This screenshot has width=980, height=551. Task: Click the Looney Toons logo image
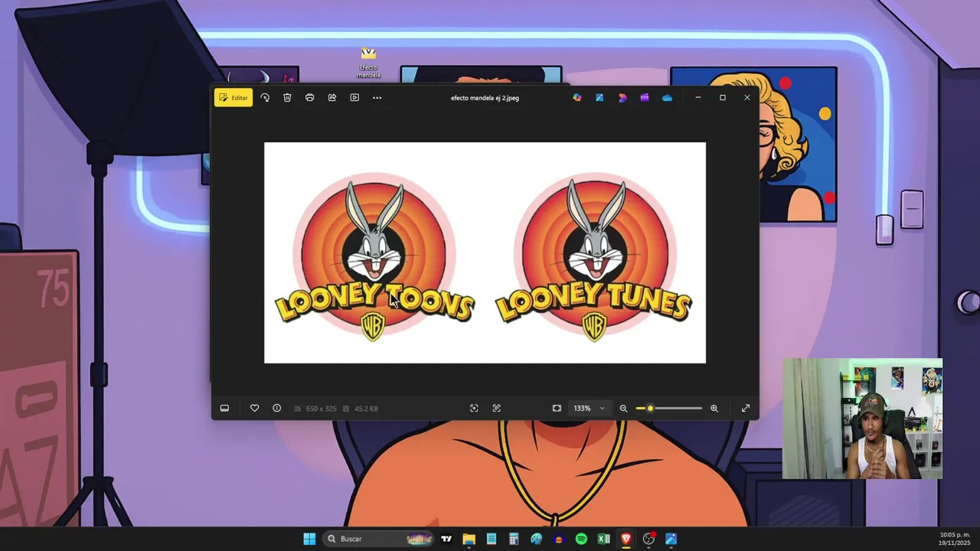pos(374,257)
